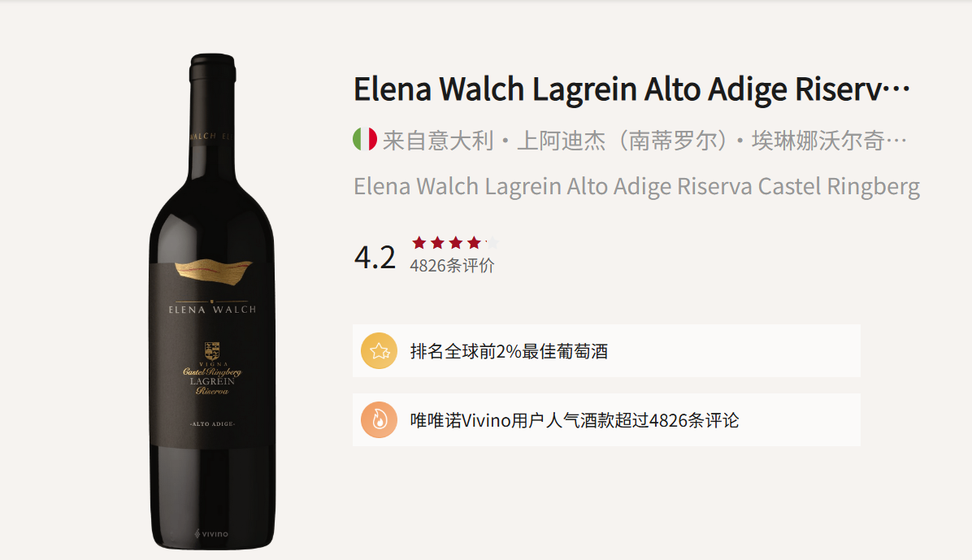Click the Vivino watermark logo on bottle
The height and width of the screenshot is (560, 972).
pyautogui.click(x=211, y=533)
